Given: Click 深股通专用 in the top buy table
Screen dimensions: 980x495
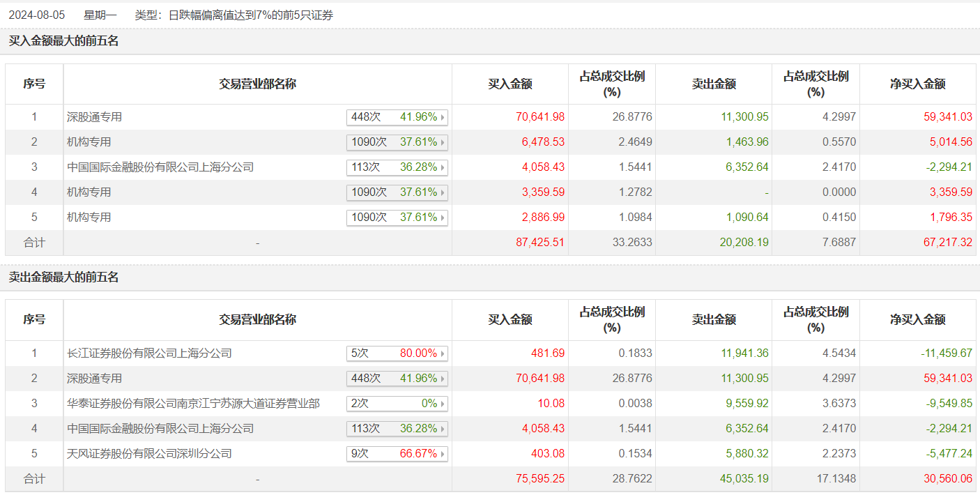Looking at the screenshot, I should pyautogui.click(x=94, y=117).
